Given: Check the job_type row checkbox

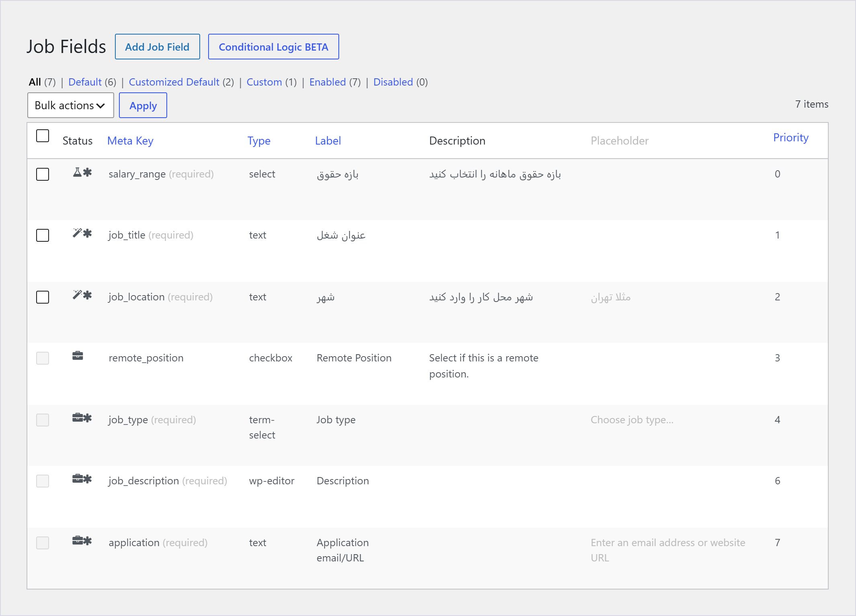Looking at the screenshot, I should (43, 420).
